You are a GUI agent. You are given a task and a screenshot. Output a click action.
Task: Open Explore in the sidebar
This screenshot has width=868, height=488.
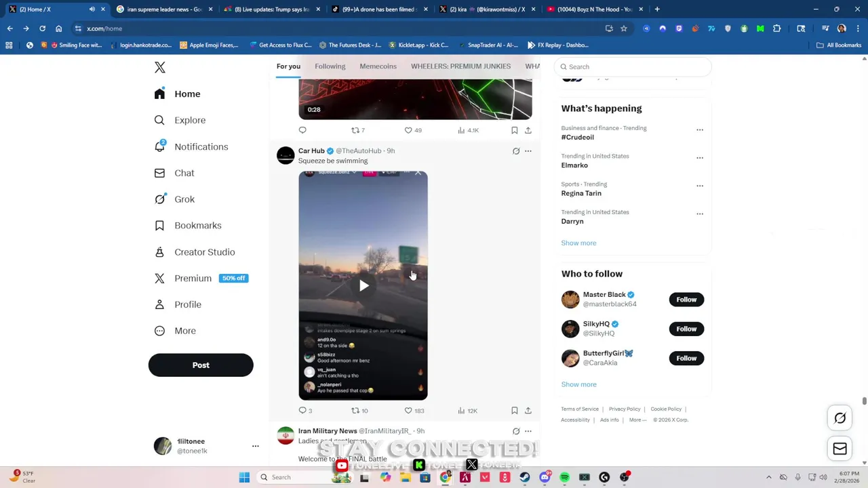pos(180,120)
